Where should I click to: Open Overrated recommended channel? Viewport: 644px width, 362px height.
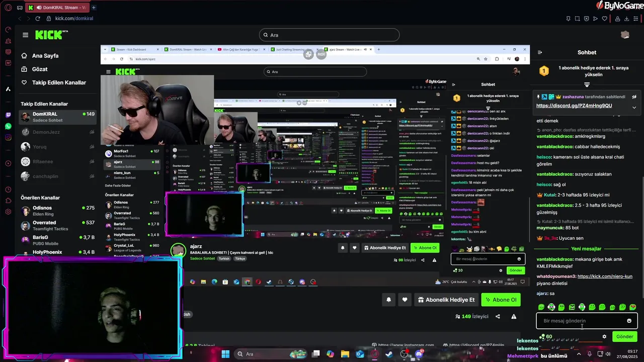pyautogui.click(x=58, y=226)
